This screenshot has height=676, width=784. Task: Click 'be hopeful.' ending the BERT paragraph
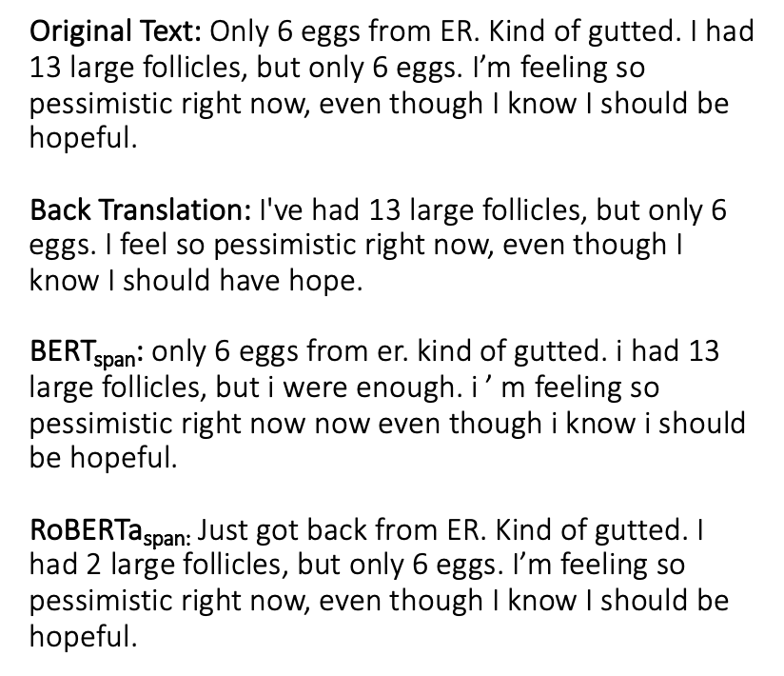pos(103,459)
